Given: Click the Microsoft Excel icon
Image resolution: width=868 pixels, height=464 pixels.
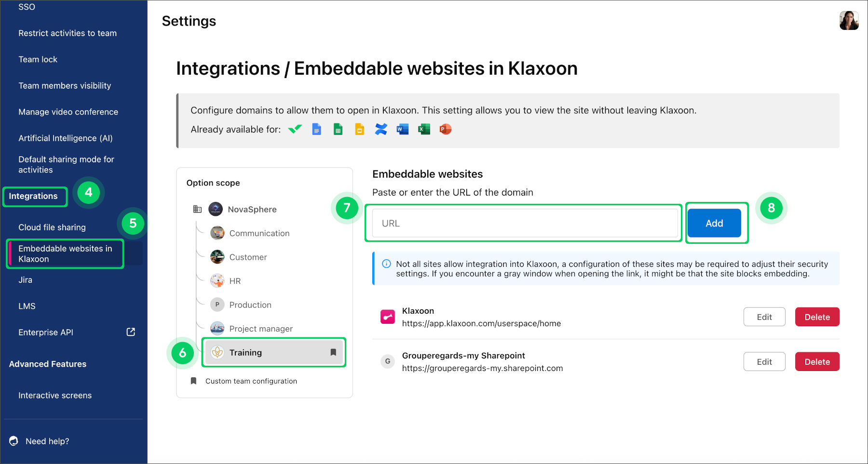Looking at the screenshot, I should [424, 129].
